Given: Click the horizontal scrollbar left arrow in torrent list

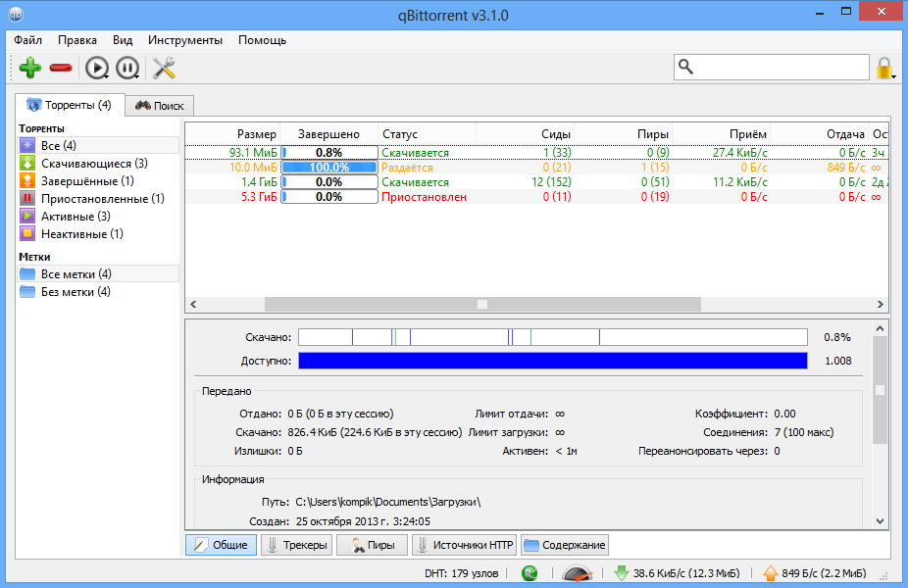Looking at the screenshot, I should tap(193, 305).
